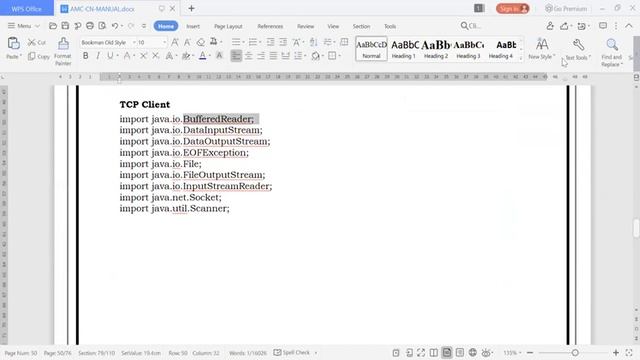
Task: Open the Page Layout tab
Action: [228, 26]
